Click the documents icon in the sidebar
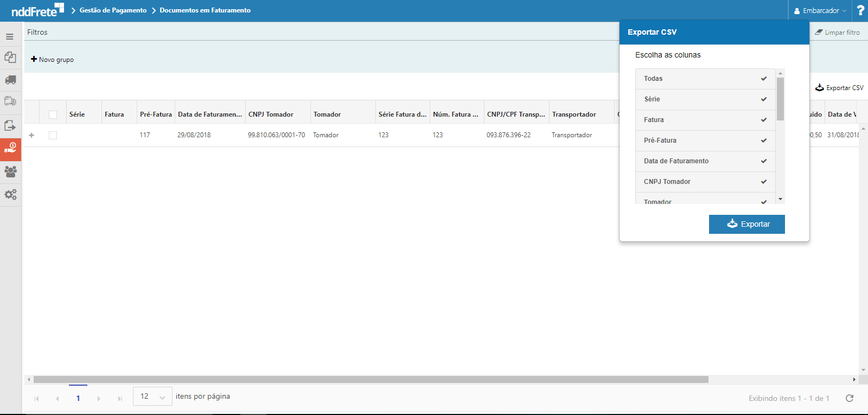 coord(10,58)
